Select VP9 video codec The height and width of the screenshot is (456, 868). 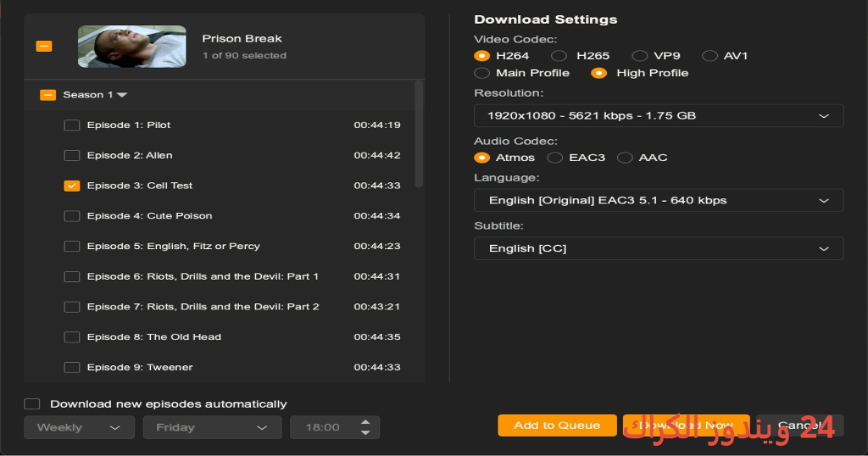tap(640, 56)
